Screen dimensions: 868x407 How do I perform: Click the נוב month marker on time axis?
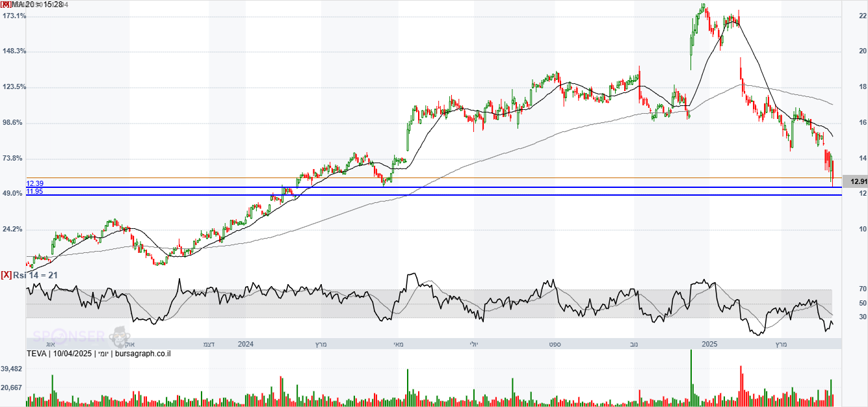(x=634, y=344)
